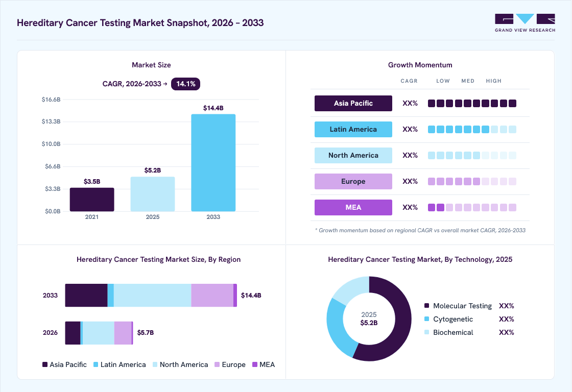
Task: Click the Europe segment in 2026 bar
Action: click(x=123, y=333)
